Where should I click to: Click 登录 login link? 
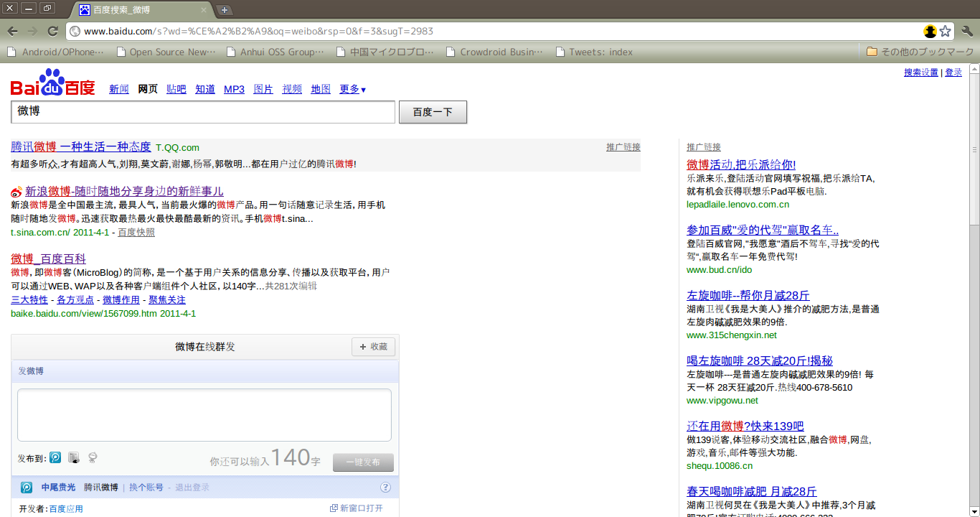pyautogui.click(x=953, y=73)
